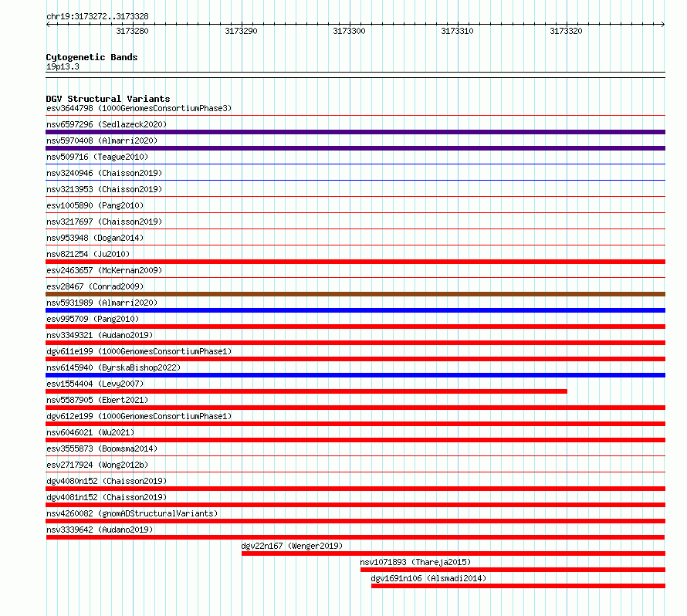Click the purple bar under nsv5970408

click(x=355, y=148)
